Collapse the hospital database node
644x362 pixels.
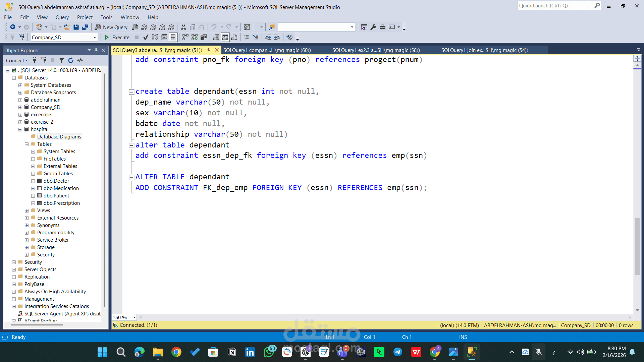[x=20, y=129]
